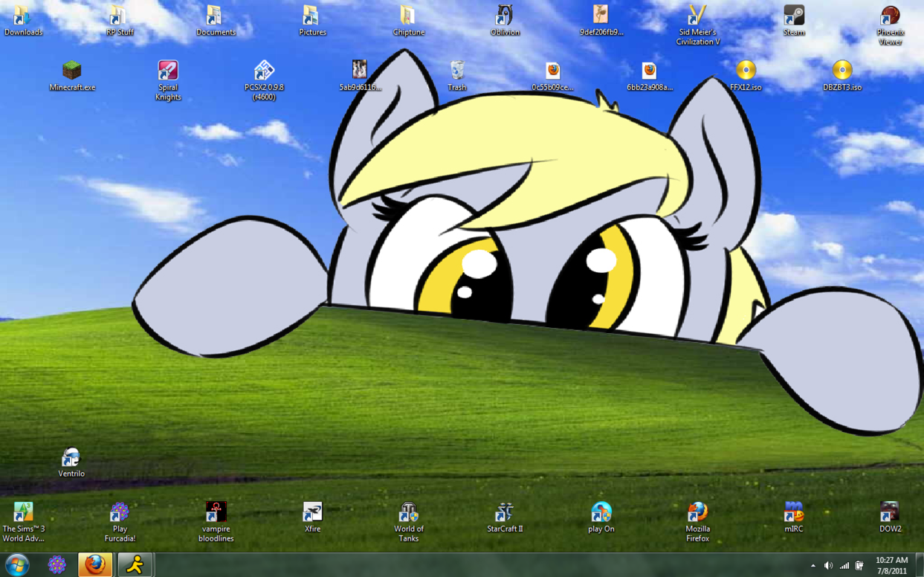Switch to Firefox in the taskbar

95,565
